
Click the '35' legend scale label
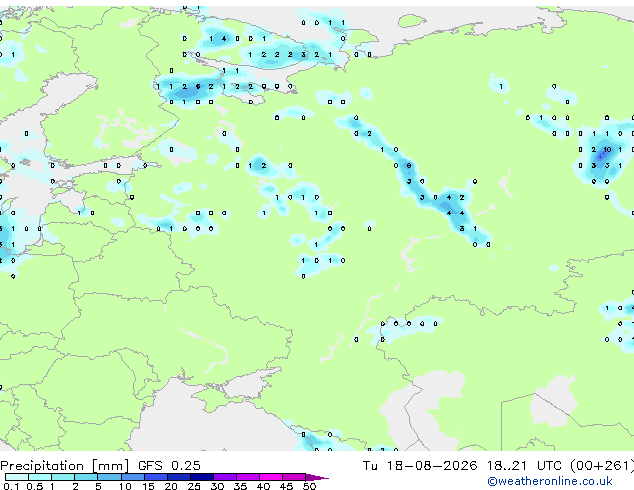(x=240, y=486)
